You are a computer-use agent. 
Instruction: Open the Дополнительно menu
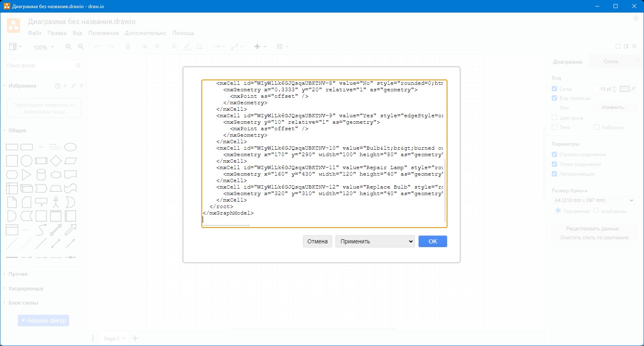click(145, 33)
